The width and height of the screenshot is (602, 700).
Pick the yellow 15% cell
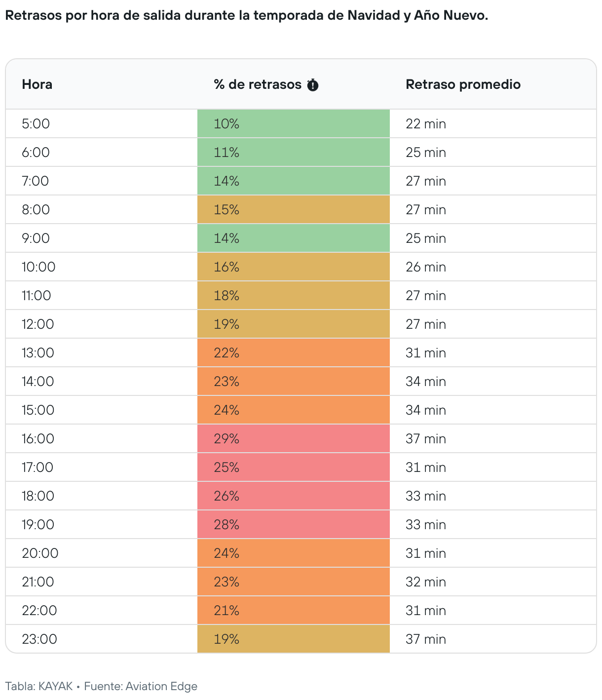pyautogui.click(x=293, y=209)
